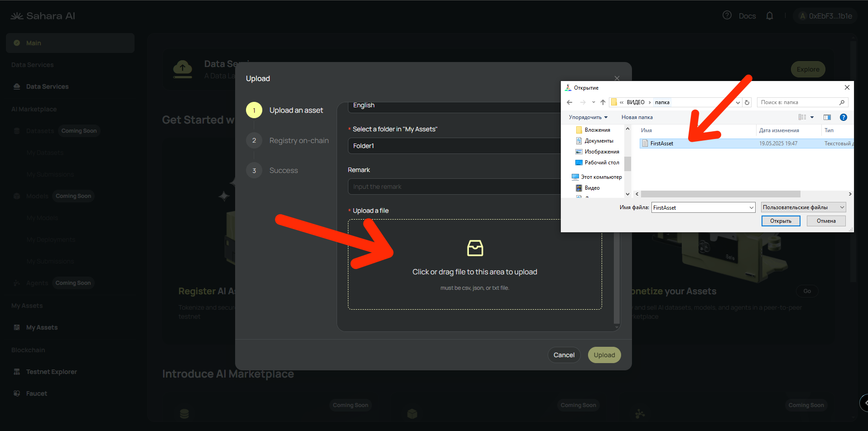Expand the view options dropdown arrow
This screenshot has height=431, width=868.
click(812, 117)
